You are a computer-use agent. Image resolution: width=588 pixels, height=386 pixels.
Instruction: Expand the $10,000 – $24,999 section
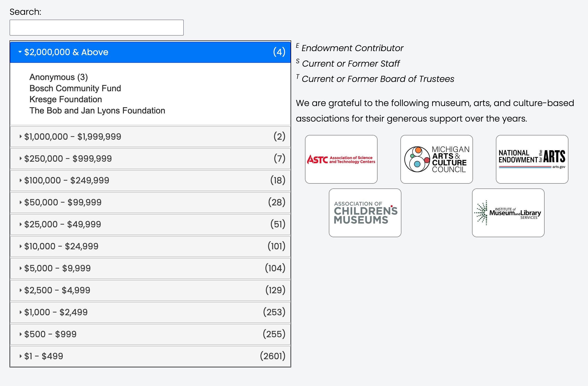click(x=150, y=246)
